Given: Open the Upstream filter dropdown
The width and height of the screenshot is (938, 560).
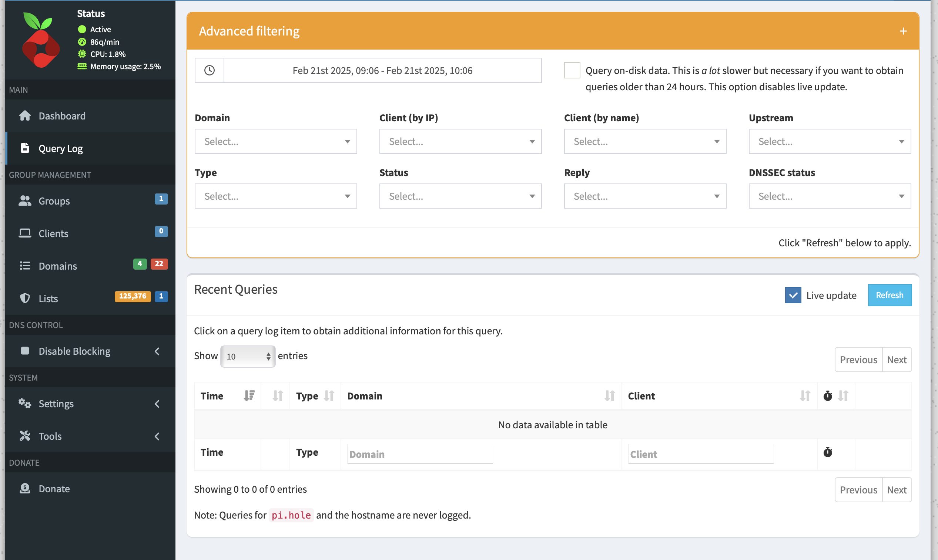Looking at the screenshot, I should [x=830, y=141].
